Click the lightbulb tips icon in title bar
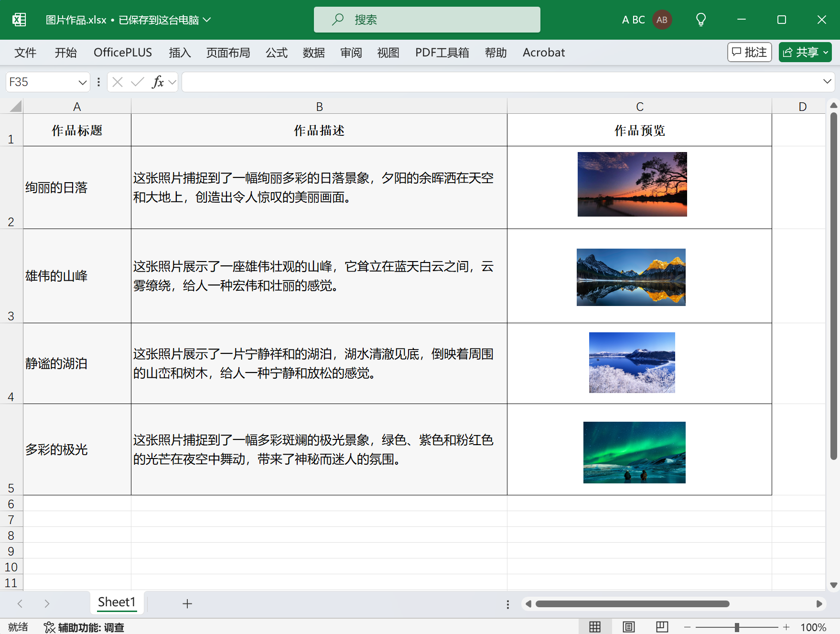Image resolution: width=840 pixels, height=634 pixels. click(700, 20)
